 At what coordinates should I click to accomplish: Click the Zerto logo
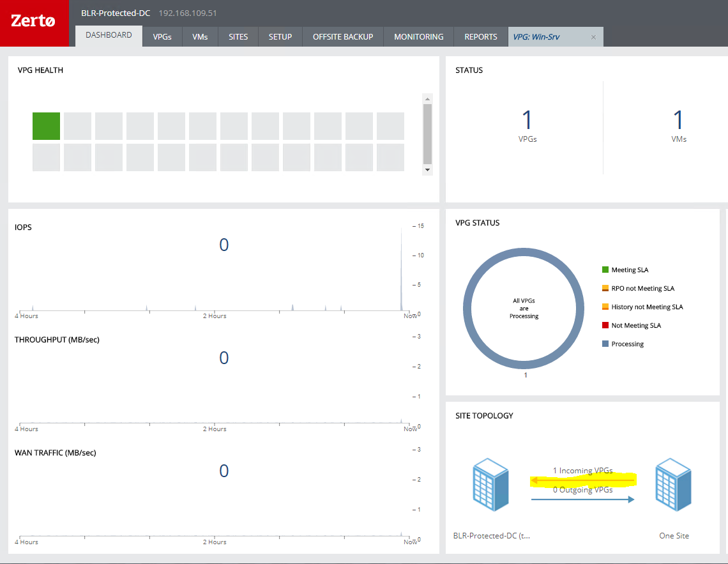coord(34,22)
